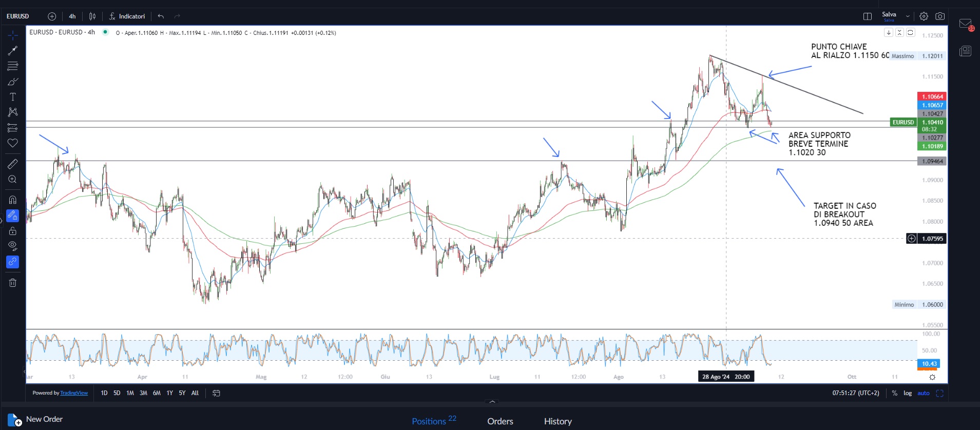The width and height of the screenshot is (980, 430).
Task: Click the New Order button
Action: [x=36, y=419]
